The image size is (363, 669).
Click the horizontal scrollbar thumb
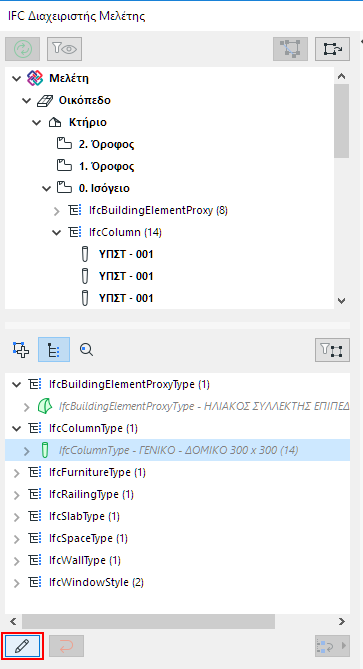pyautogui.click(x=148, y=621)
